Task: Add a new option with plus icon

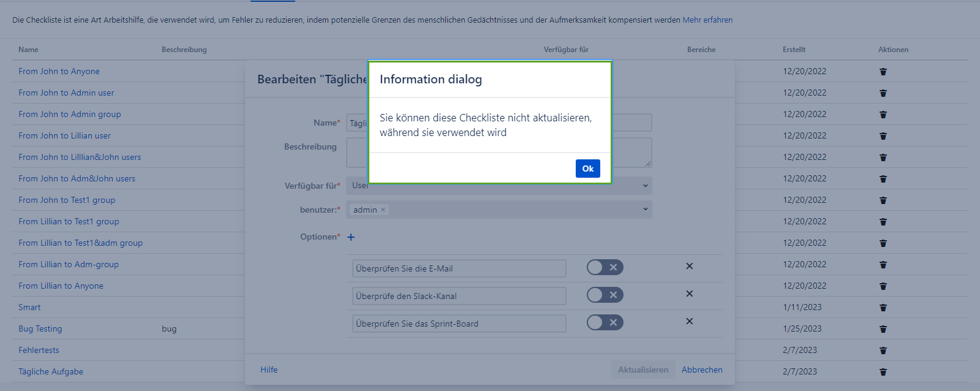Action: click(x=351, y=237)
